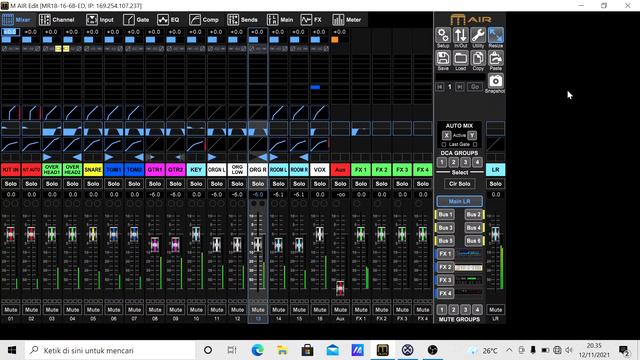Image resolution: width=640 pixels, height=360 pixels.
Task: Open the Comp tab
Action: (204, 20)
